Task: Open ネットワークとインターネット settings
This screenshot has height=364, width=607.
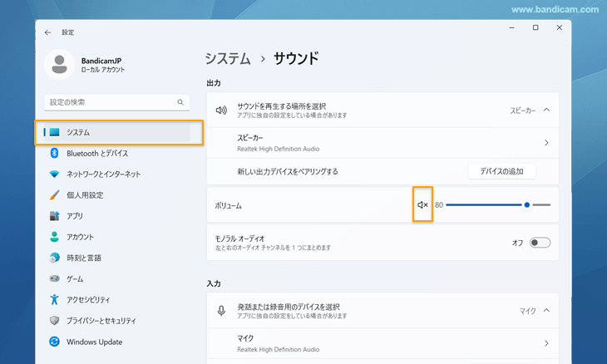Action: pyautogui.click(x=116, y=174)
